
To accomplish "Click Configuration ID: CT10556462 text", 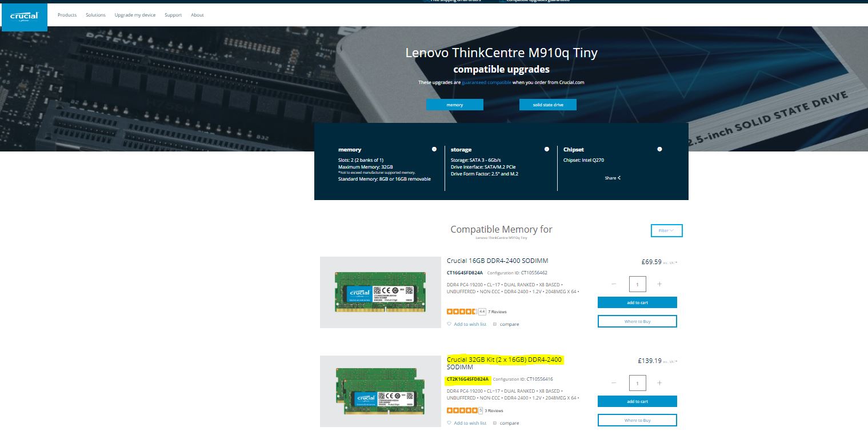I will click(x=517, y=273).
